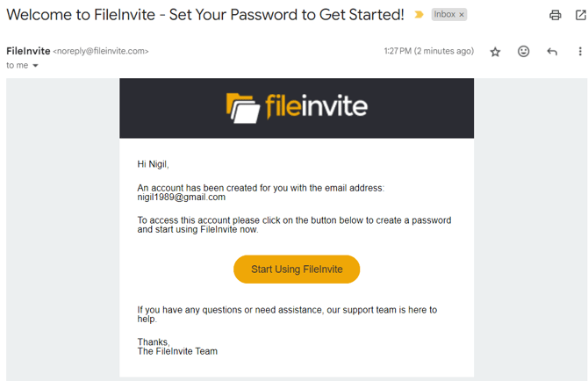The width and height of the screenshot is (588, 381).
Task: Add an emoji reaction to the email
Action: (524, 52)
